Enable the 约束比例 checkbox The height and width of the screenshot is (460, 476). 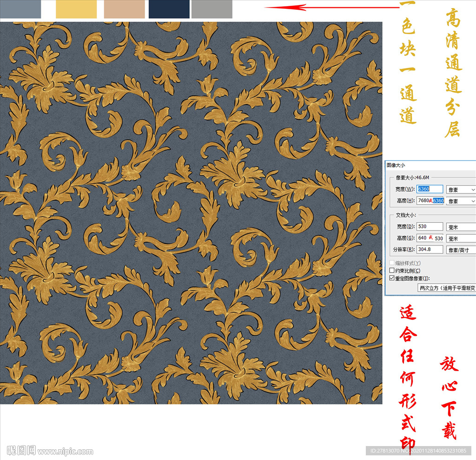[392, 270]
